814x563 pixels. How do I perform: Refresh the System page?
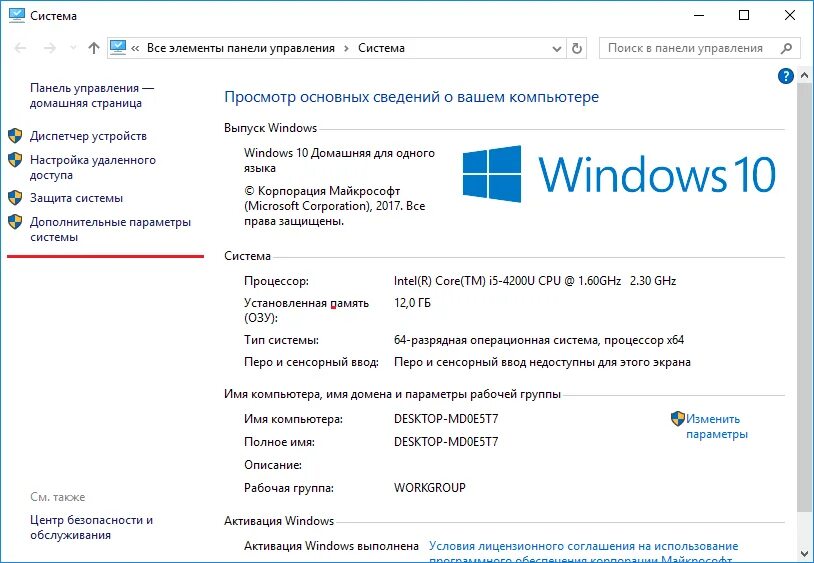(x=576, y=48)
